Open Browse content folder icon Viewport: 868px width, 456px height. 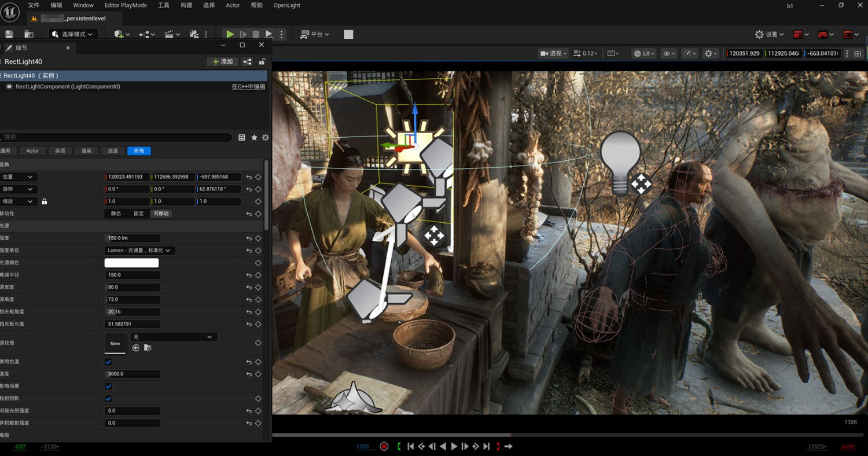click(x=148, y=348)
